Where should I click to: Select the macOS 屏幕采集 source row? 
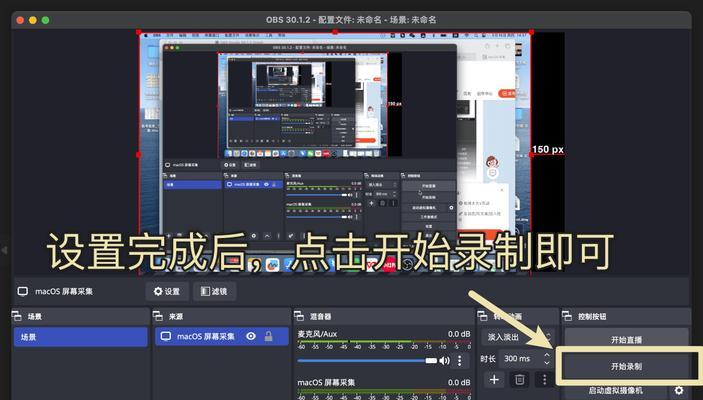tap(221, 336)
